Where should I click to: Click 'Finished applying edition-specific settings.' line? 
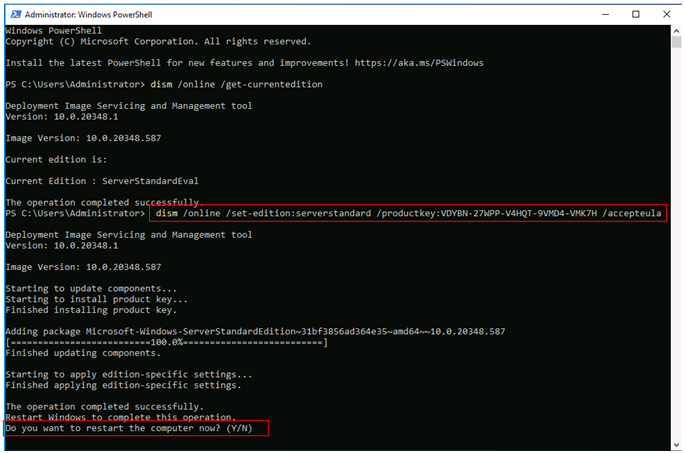(123, 385)
